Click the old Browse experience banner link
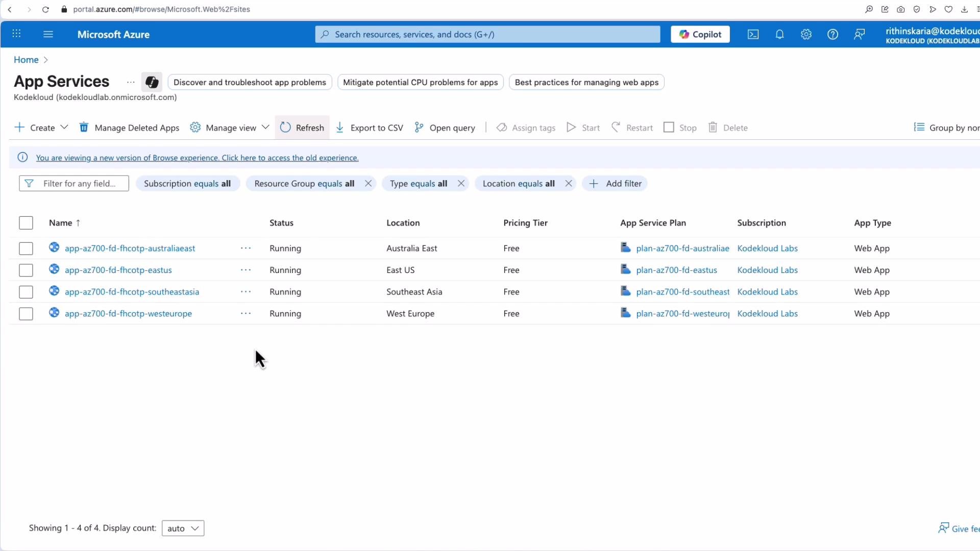980x551 pixels. pos(197,158)
